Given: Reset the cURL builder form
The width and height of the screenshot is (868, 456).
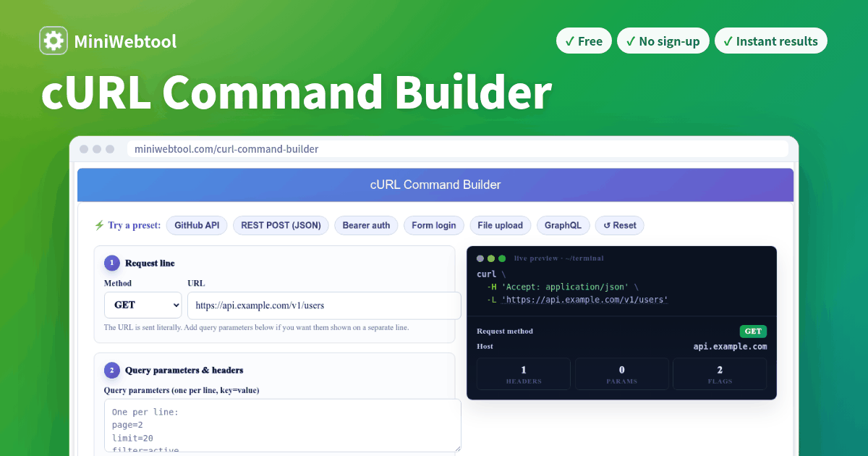Looking at the screenshot, I should pos(620,225).
